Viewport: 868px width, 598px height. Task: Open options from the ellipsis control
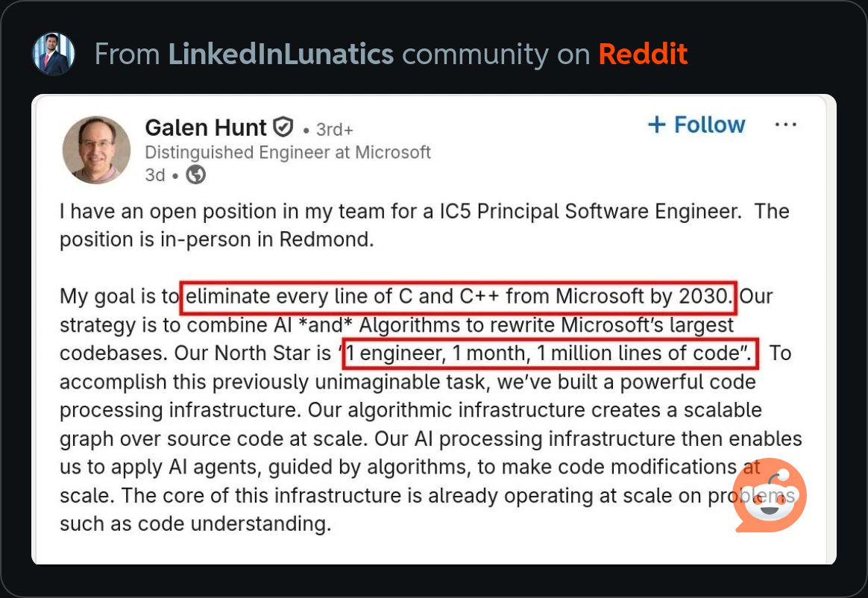(786, 125)
